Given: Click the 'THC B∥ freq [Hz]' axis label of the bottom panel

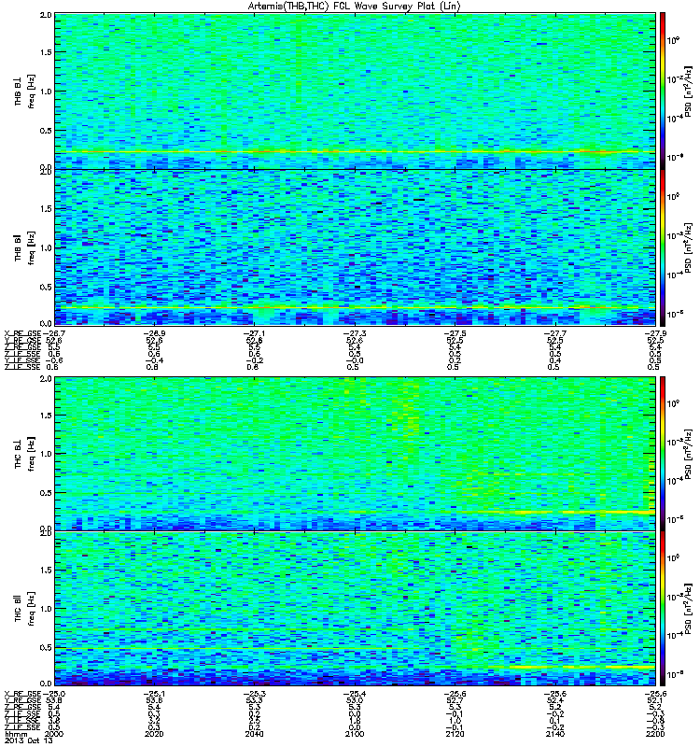Looking at the screenshot, I should pyautogui.click(x=24, y=609).
